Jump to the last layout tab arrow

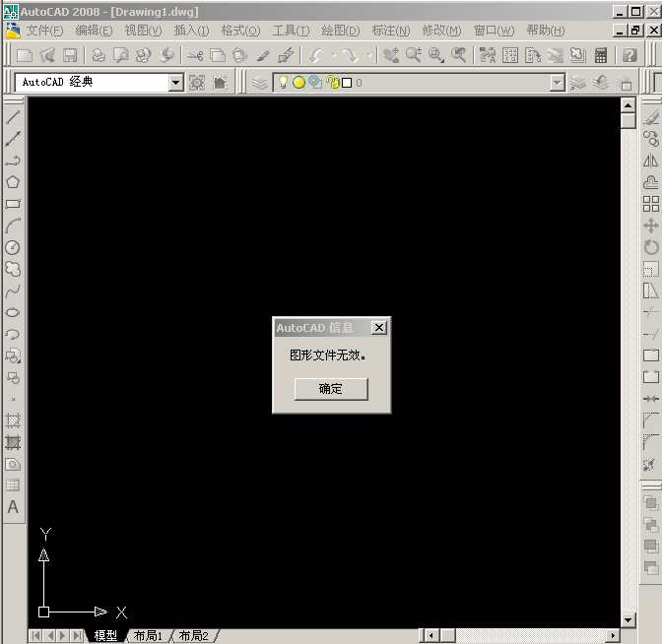77,635
